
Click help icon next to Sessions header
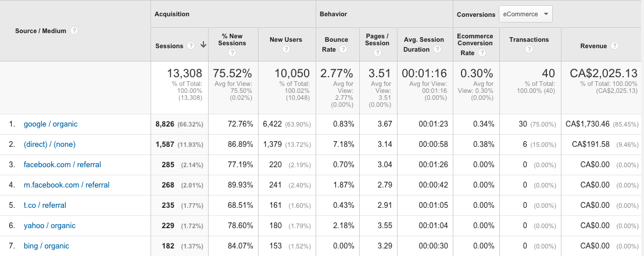[190, 46]
